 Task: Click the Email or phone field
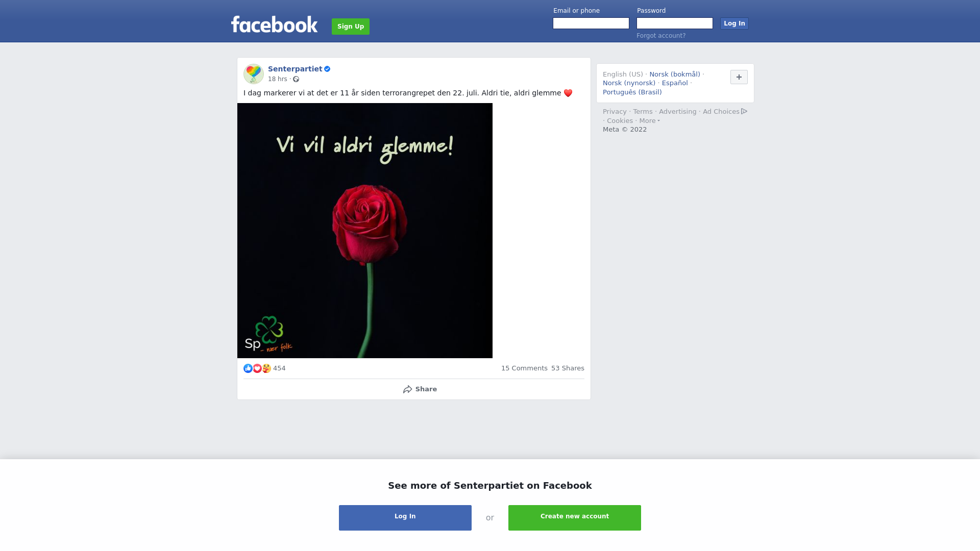click(591, 23)
